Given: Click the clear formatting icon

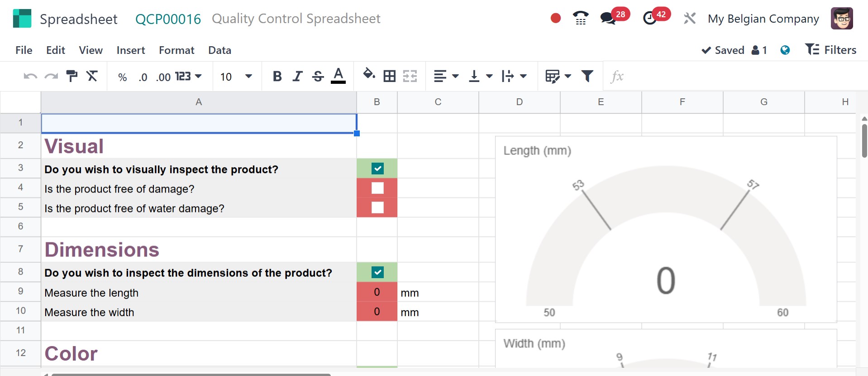Looking at the screenshot, I should [x=92, y=76].
